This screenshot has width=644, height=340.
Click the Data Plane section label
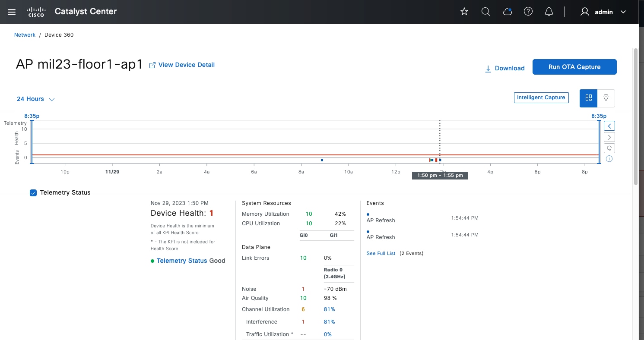point(256,247)
